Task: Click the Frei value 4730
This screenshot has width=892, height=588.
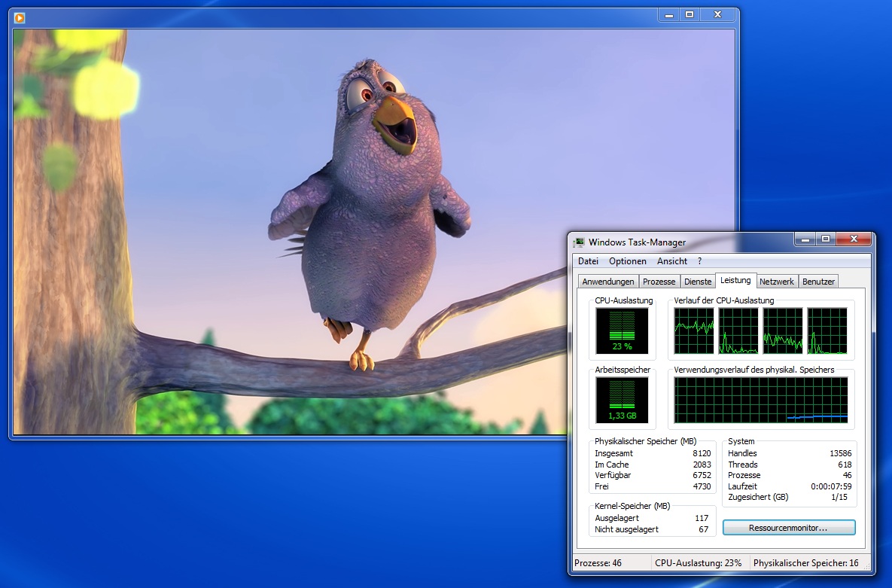Action: (702, 486)
